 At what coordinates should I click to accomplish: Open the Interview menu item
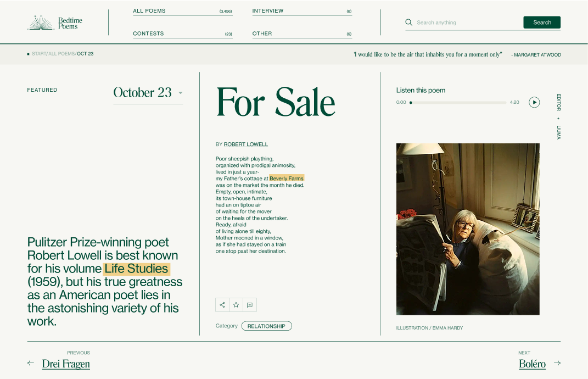pyautogui.click(x=302, y=11)
